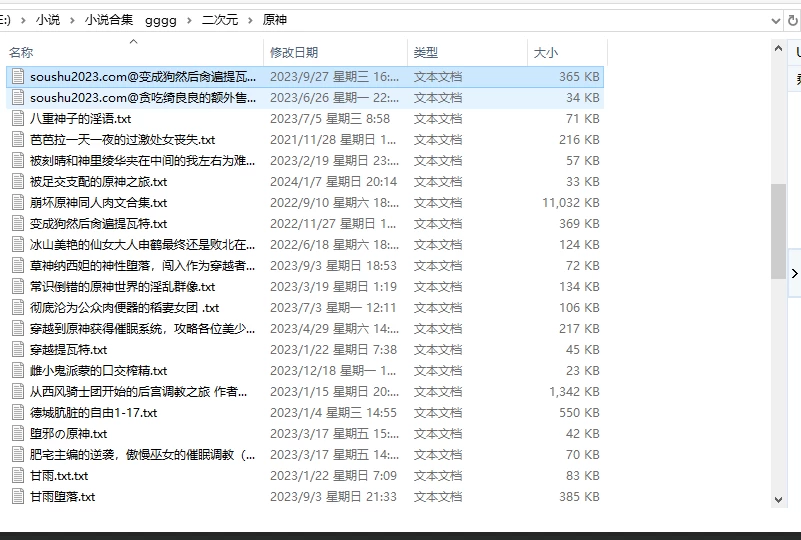Select the file icon in the 57 KB row
The height and width of the screenshot is (540, 801).
(18, 160)
